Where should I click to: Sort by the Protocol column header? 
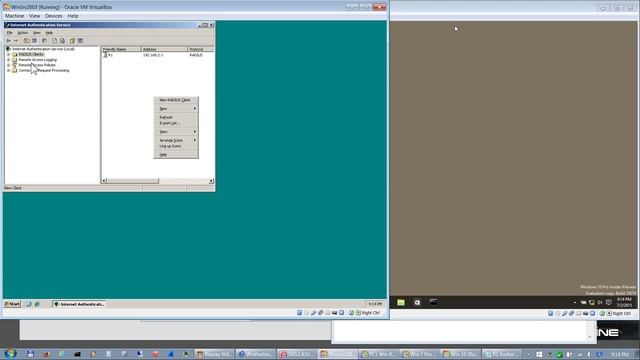200,49
